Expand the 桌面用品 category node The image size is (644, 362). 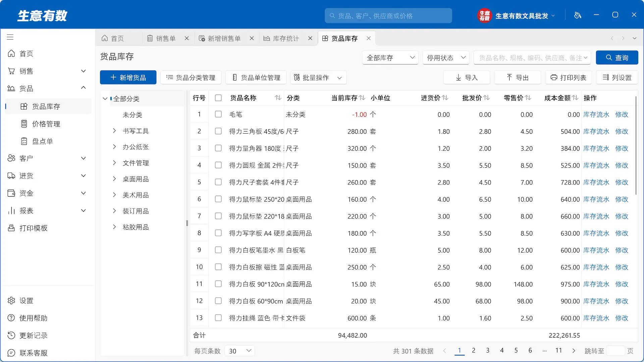coord(114,179)
